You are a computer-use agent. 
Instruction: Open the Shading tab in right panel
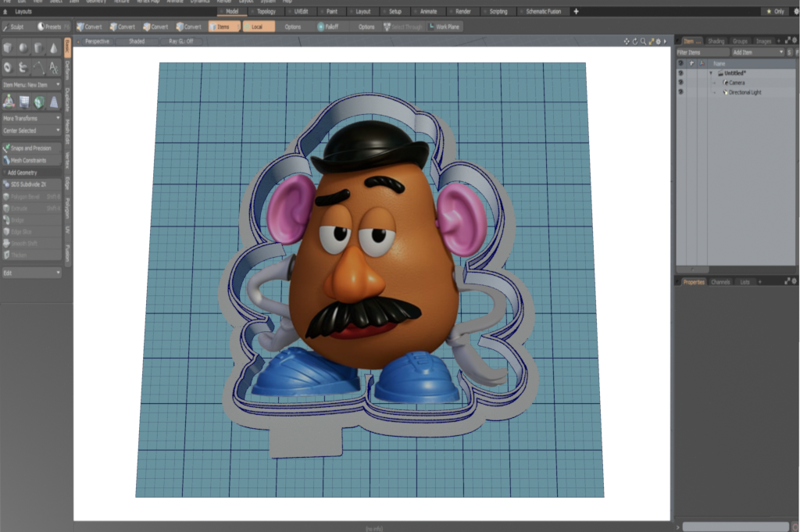coord(716,41)
